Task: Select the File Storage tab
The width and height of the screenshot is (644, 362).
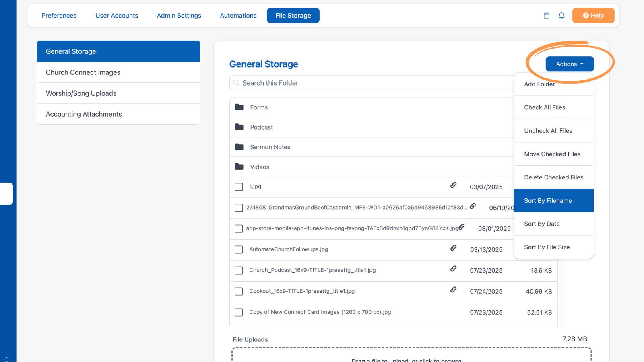Action: click(293, 16)
